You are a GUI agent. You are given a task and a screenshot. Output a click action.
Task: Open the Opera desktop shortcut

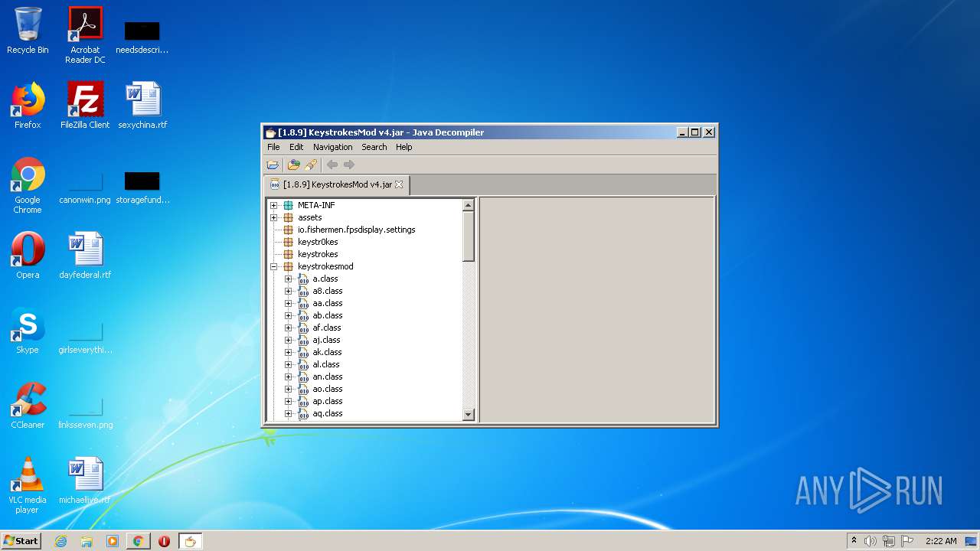tap(28, 256)
